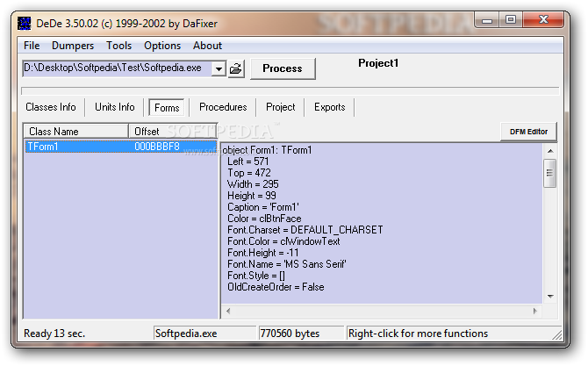Click the Softpedia.exe status bar panel
The width and height of the screenshot is (588, 366).
coord(204,334)
